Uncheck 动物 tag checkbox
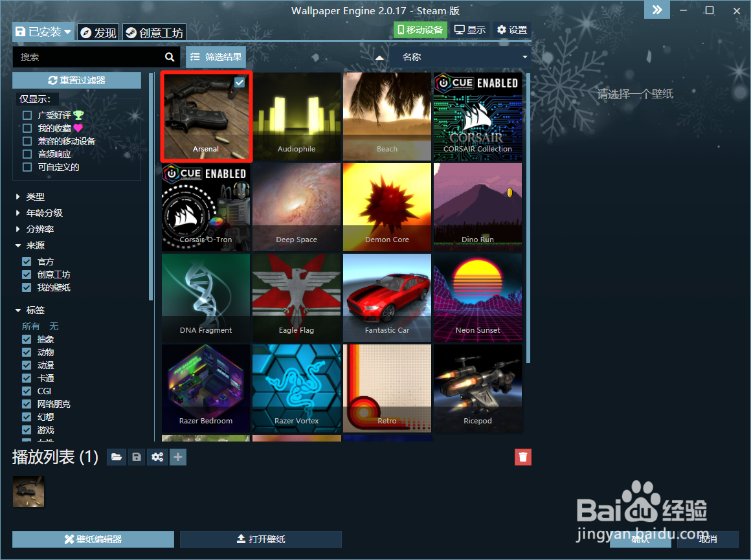Image resolution: width=751 pixels, height=560 pixels. click(27, 352)
